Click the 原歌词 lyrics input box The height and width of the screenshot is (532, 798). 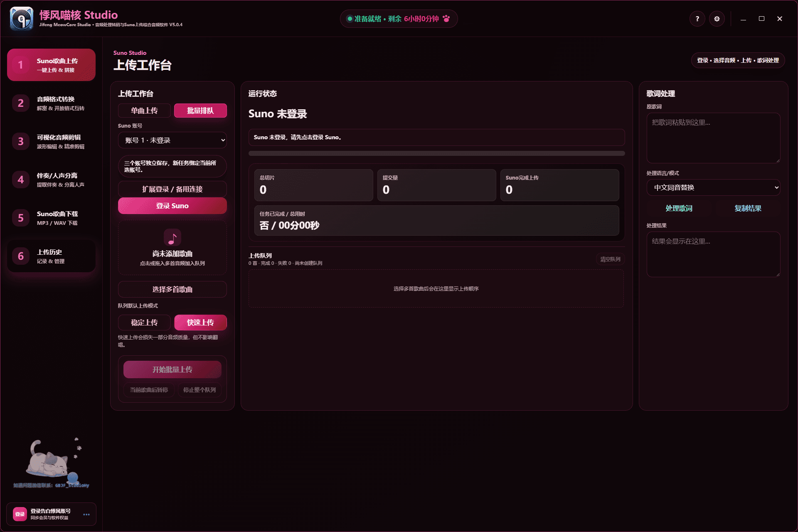click(x=713, y=138)
